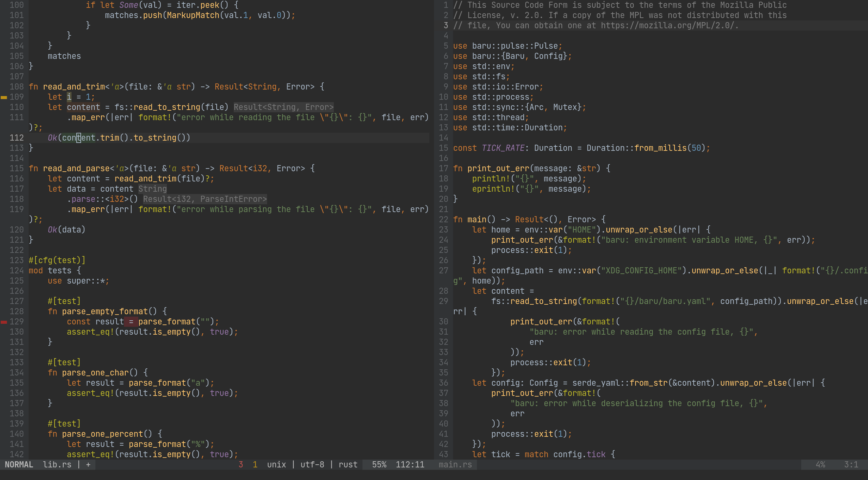Click the utf-8 encoding label
Viewport: 868px width, 480px height.
click(x=312, y=465)
